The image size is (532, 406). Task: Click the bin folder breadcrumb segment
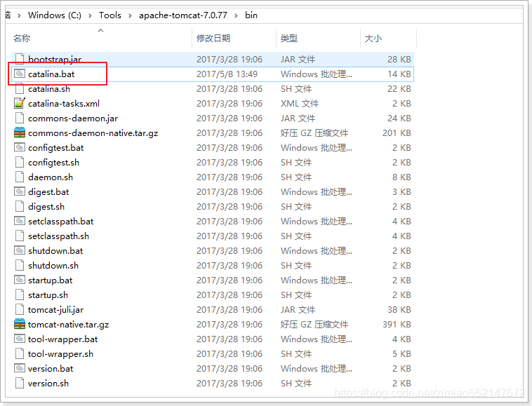click(x=251, y=15)
